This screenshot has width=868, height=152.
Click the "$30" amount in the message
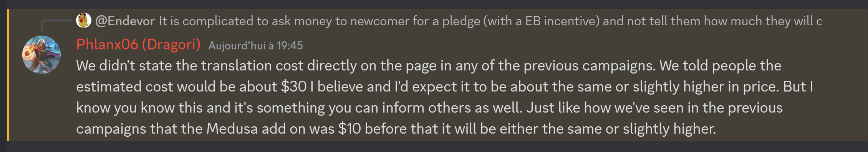pos(294,87)
